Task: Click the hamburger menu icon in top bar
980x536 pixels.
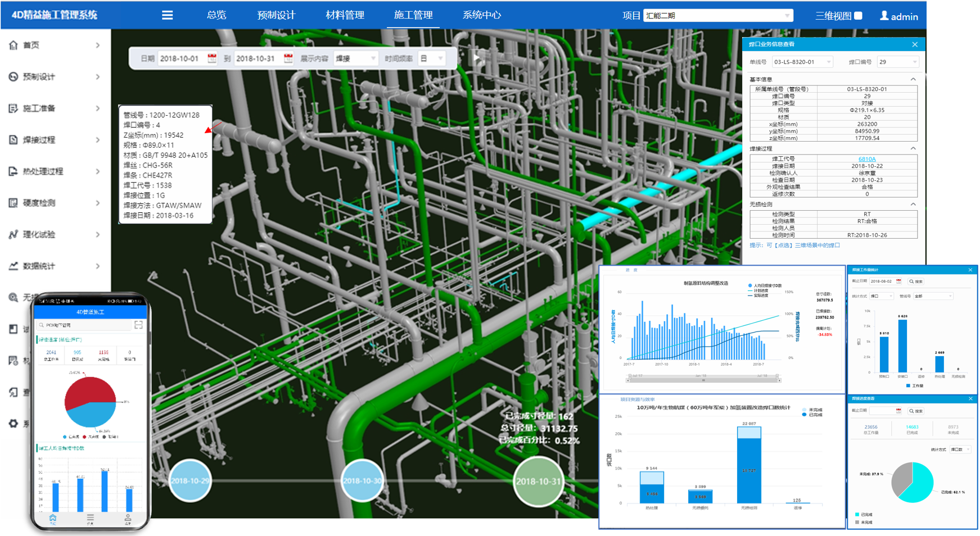Action: [x=167, y=15]
